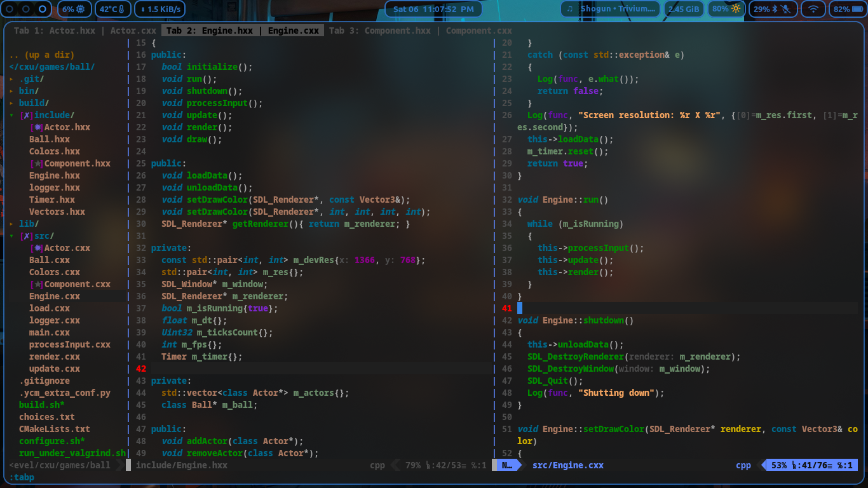Open Colors.hxx in the file tree
Screen dimensions: 868x488
(55, 151)
